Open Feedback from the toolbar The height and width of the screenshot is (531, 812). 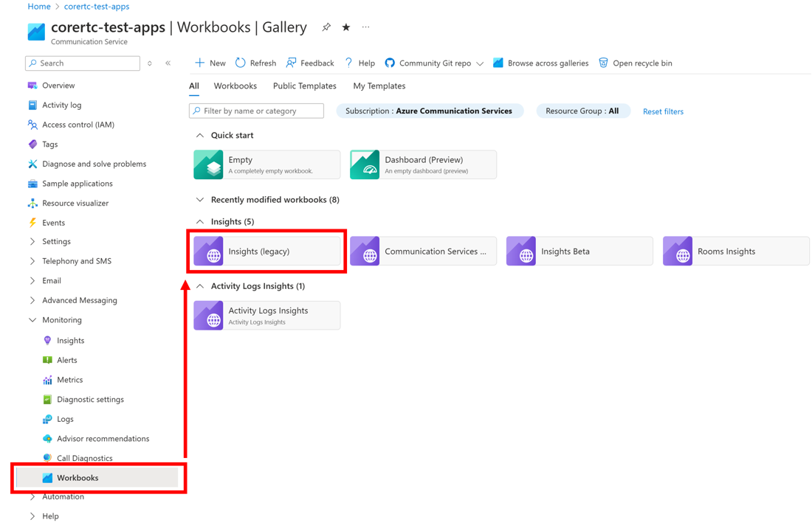point(310,63)
